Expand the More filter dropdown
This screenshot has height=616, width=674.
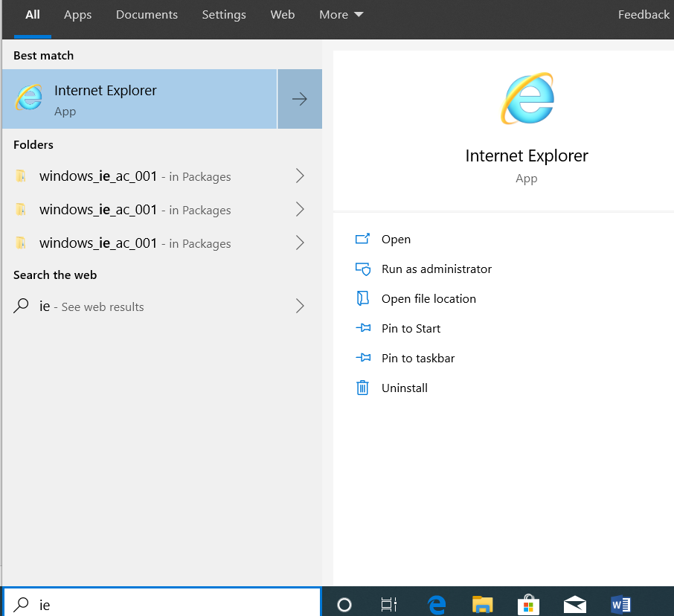[x=341, y=15]
